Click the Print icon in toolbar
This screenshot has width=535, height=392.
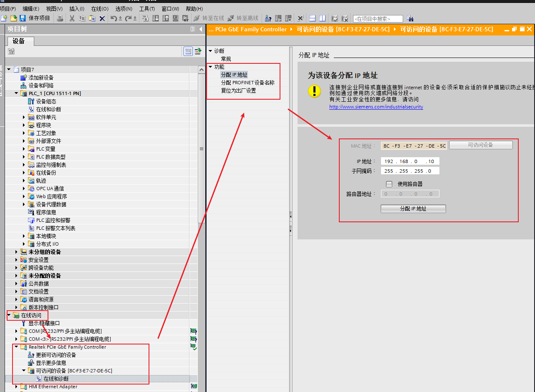click(60, 18)
